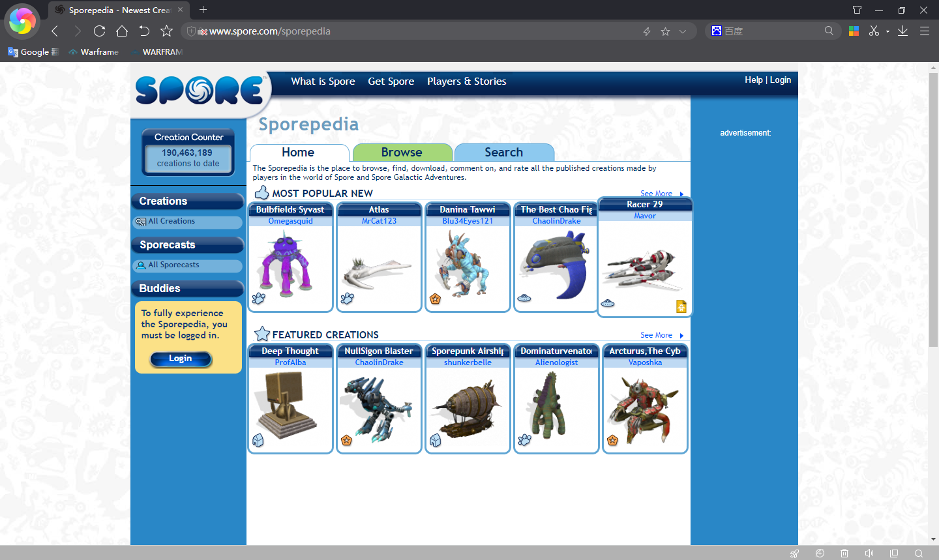Click the undo arrow icon beside the home icon
Viewport: 939px width, 560px height.
tap(144, 31)
